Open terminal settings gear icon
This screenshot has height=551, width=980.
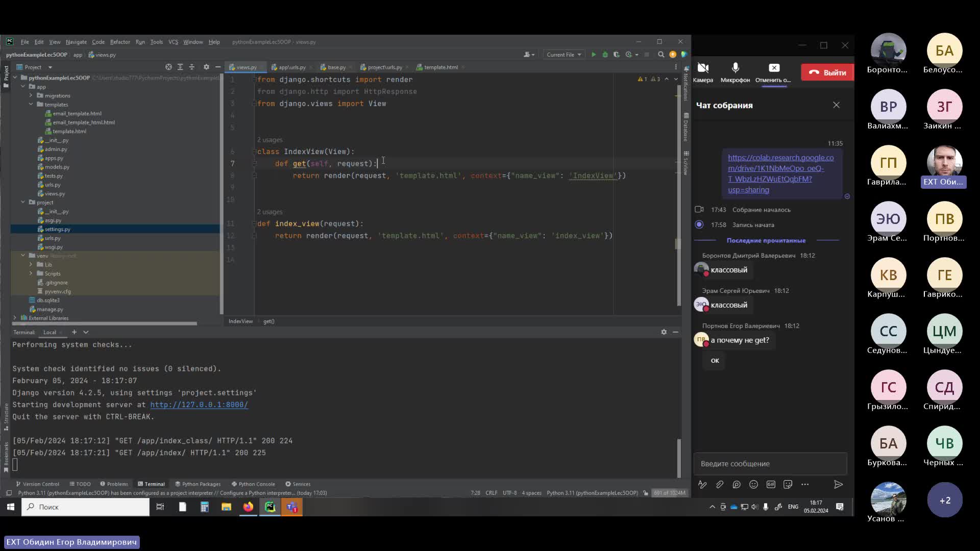coord(664,332)
